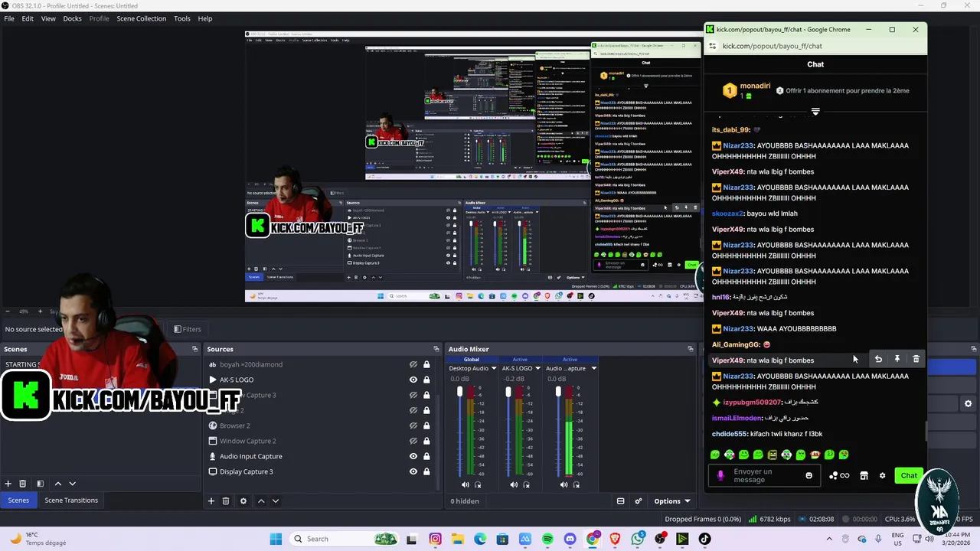Hide the Audio Input Capture source
This screenshot has width=980, height=551.
click(x=413, y=456)
